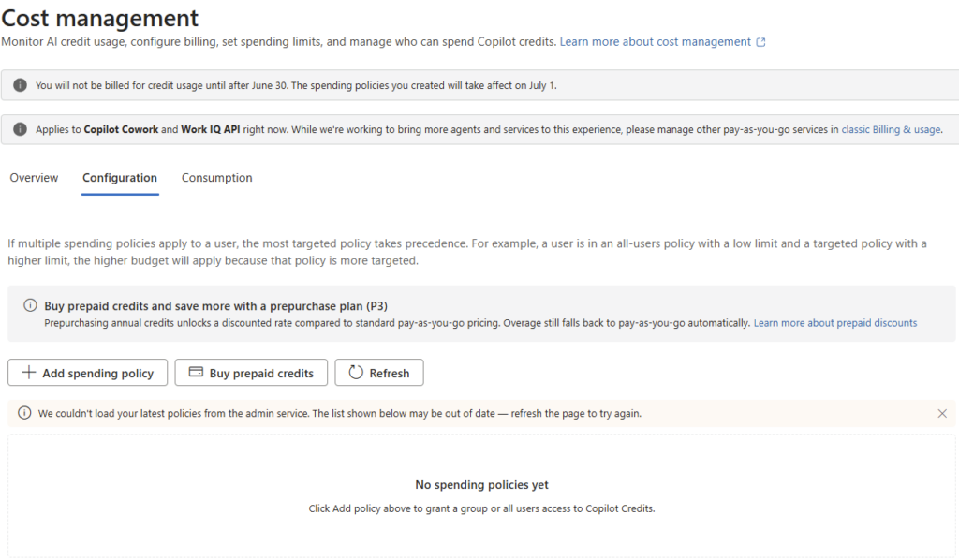Dismiss the policies load warning banner
959x560 pixels.
click(x=942, y=413)
